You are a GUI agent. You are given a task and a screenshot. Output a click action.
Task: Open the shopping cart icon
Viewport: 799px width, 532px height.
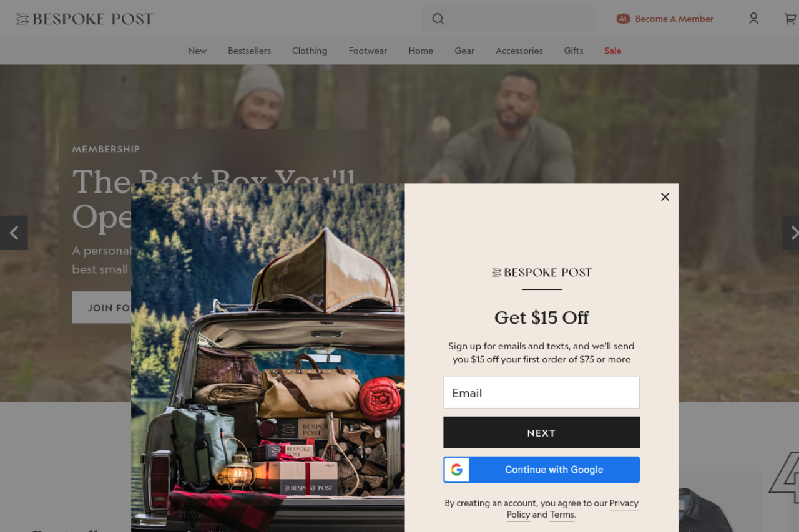tap(790, 19)
